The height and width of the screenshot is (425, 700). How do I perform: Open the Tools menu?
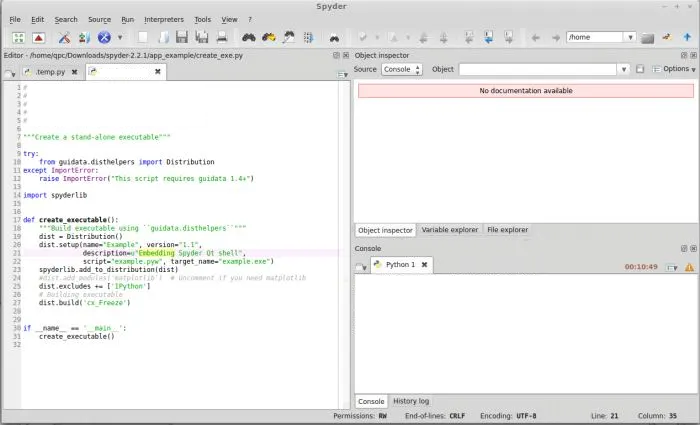pyautogui.click(x=202, y=20)
